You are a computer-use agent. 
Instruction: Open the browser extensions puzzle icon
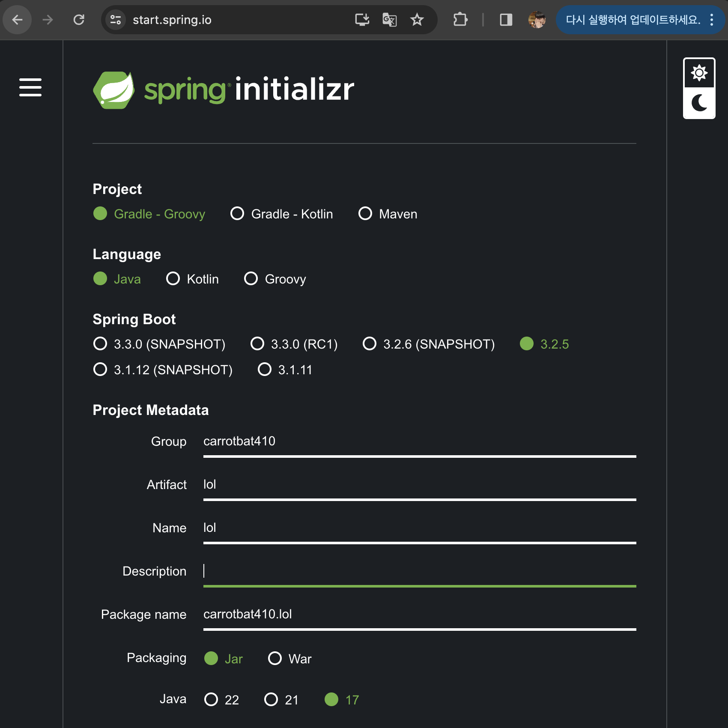(460, 20)
